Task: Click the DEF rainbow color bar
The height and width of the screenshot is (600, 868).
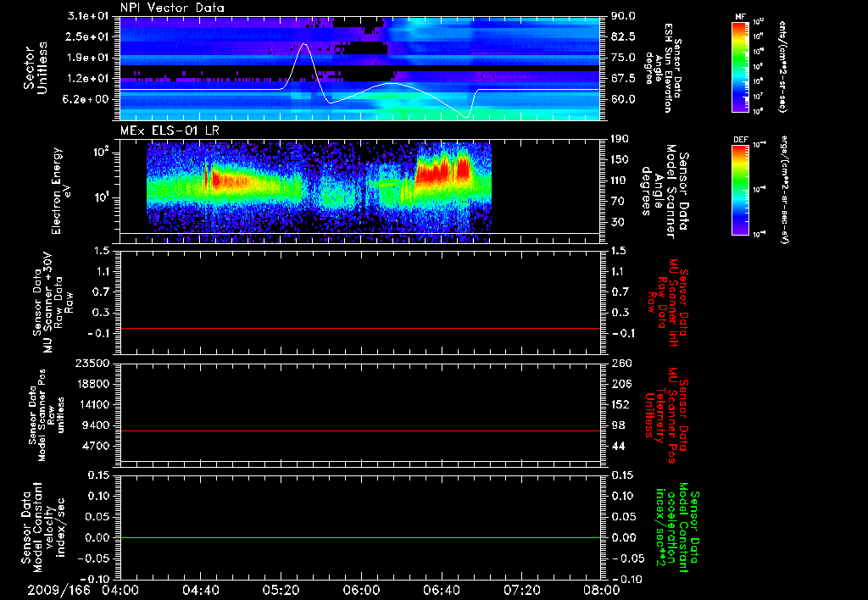Action: (x=740, y=190)
